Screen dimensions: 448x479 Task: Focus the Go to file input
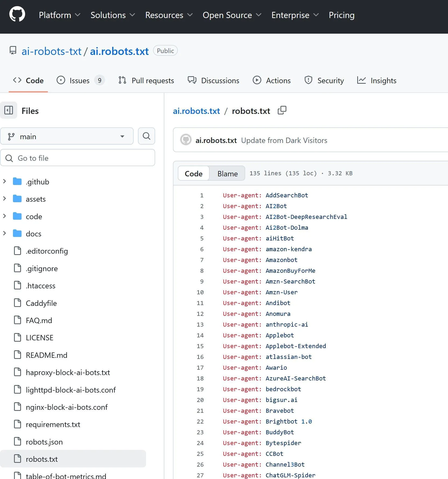[x=78, y=158]
